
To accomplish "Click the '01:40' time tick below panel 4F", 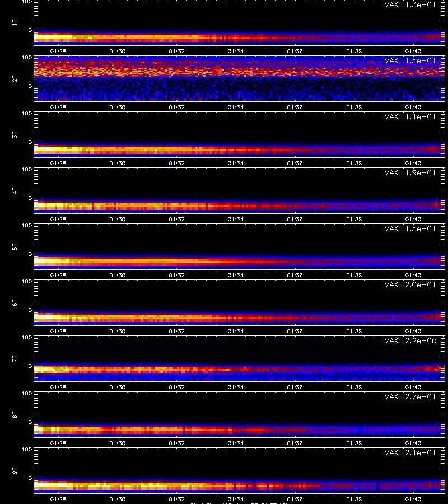I will tap(413, 219).
